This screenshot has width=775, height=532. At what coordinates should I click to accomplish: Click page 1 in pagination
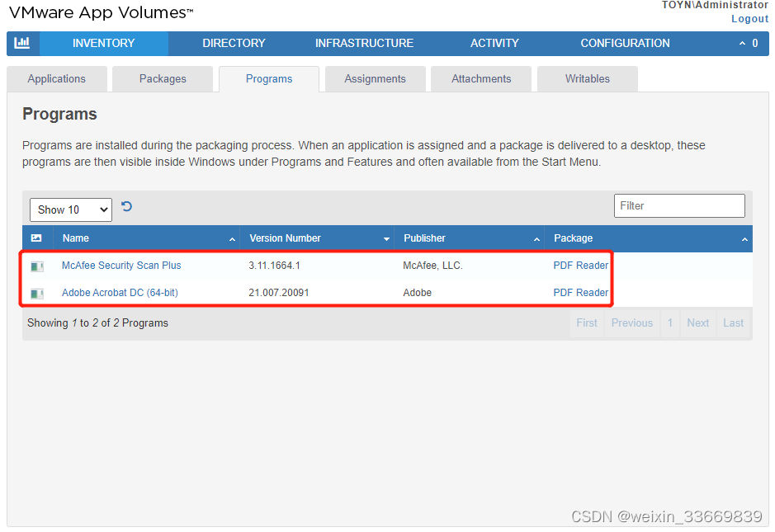pyautogui.click(x=670, y=323)
